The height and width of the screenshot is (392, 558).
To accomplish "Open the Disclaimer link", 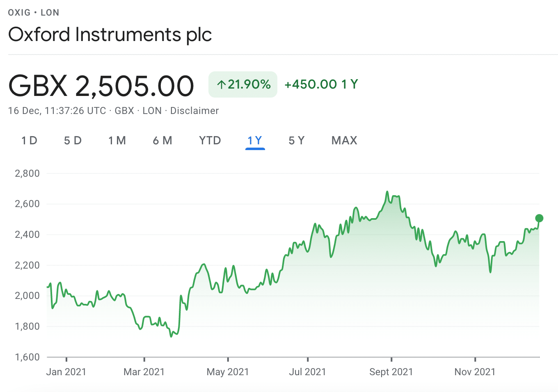I will (194, 111).
